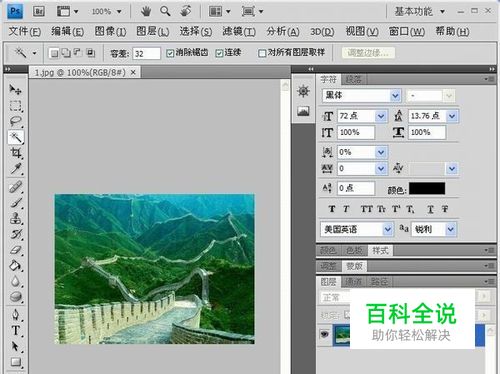Screen dimensions: 500x374
Task: Select the History Brush tool
Action: [x=15, y=234]
